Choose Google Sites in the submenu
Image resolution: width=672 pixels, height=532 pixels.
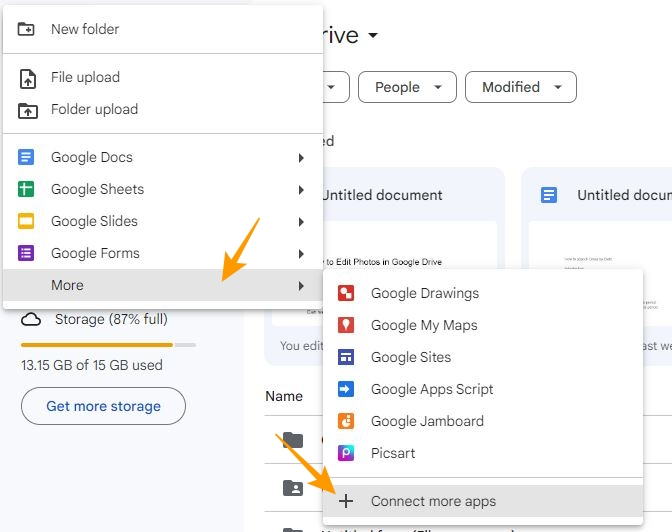tap(483, 357)
